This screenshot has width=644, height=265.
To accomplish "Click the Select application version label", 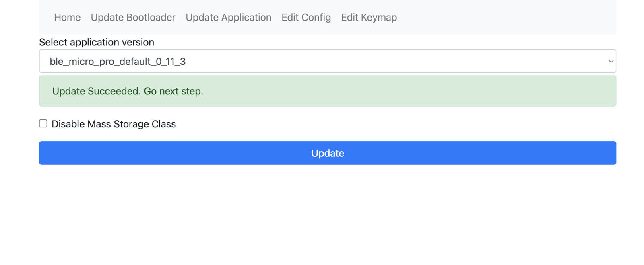I will (x=97, y=42).
